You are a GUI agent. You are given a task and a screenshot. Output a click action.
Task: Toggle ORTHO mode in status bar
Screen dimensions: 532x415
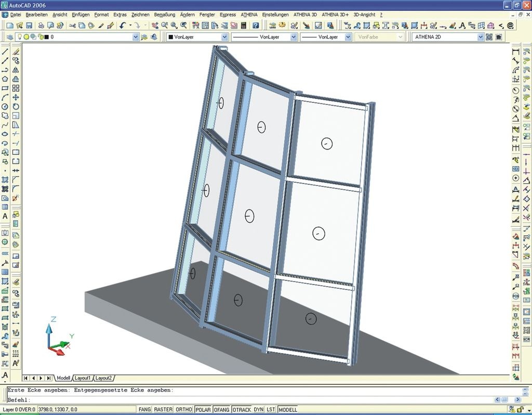pos(184,410)
